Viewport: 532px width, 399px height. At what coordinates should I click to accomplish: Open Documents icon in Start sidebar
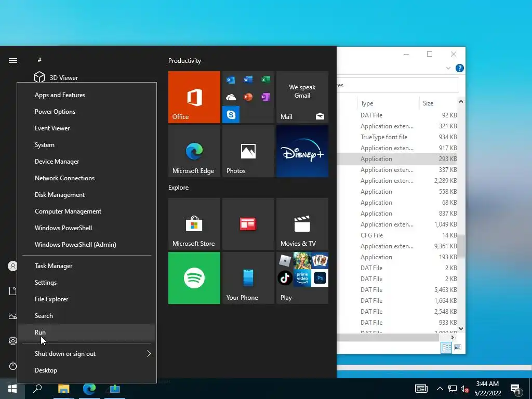coord(12,291)
